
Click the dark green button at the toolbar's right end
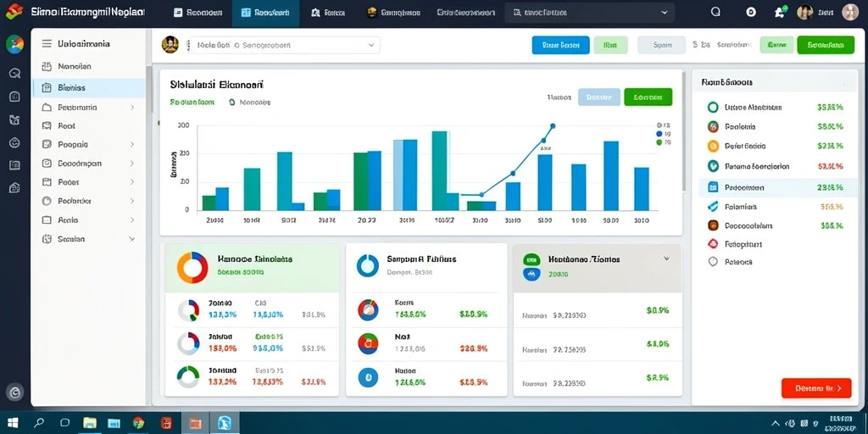[x=826, y=45]
